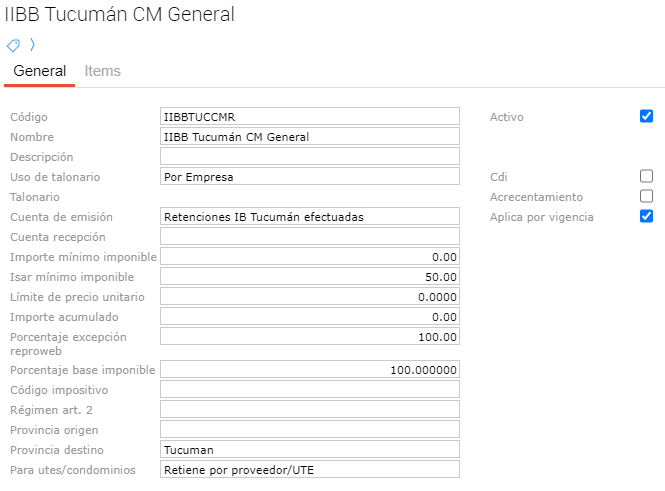Image resolution: width=665 pixels, height=491 pixels.
Task: Toggle the Activo checkbox
Action: pos(646,116)
